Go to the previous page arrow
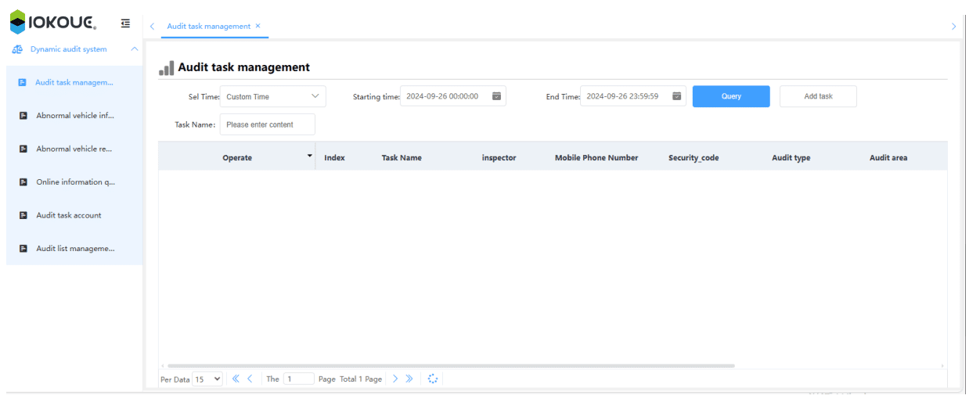The height and width of the screenshot is (406, 980). (x=250, y=379)
